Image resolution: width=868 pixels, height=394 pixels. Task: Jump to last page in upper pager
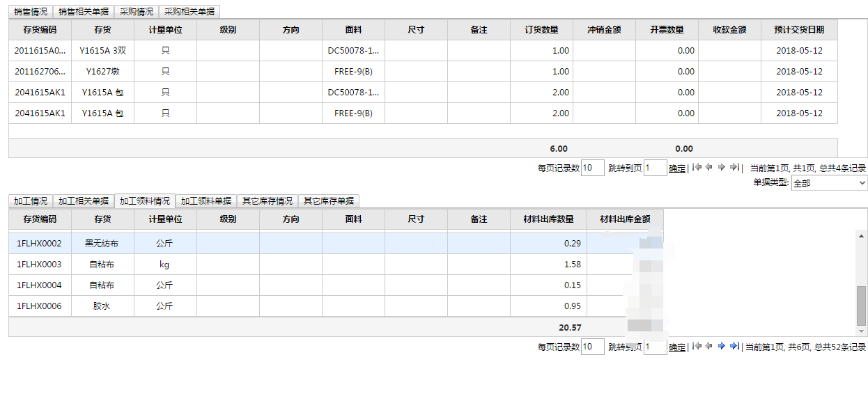(x=734, y=168)
